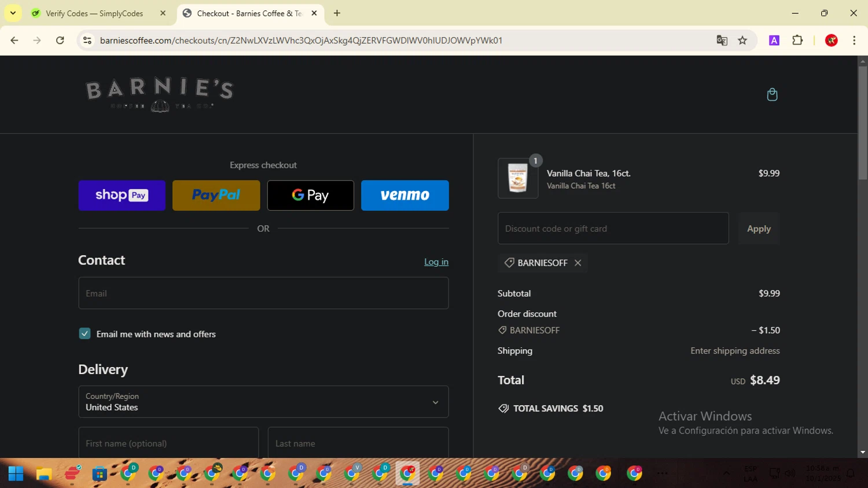Open File Explorer from taskbar
The height and width of the screenshot is (488, 868).
pyautogui.click(x=44, y=474)
